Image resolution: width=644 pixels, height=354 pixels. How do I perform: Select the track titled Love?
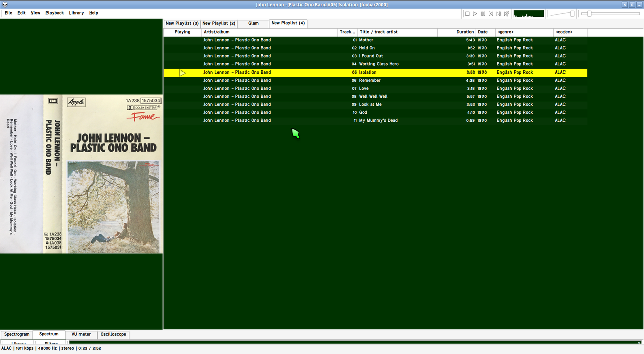coord(364,89)
